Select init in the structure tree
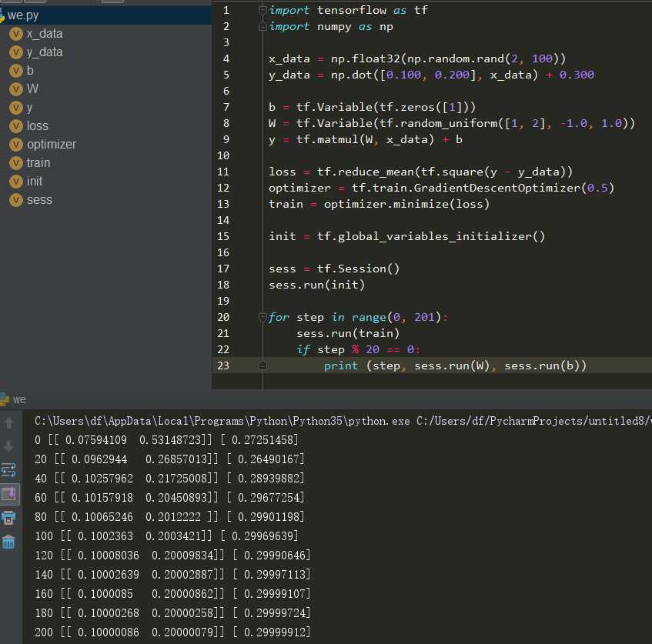 click(x=35, y=182)
